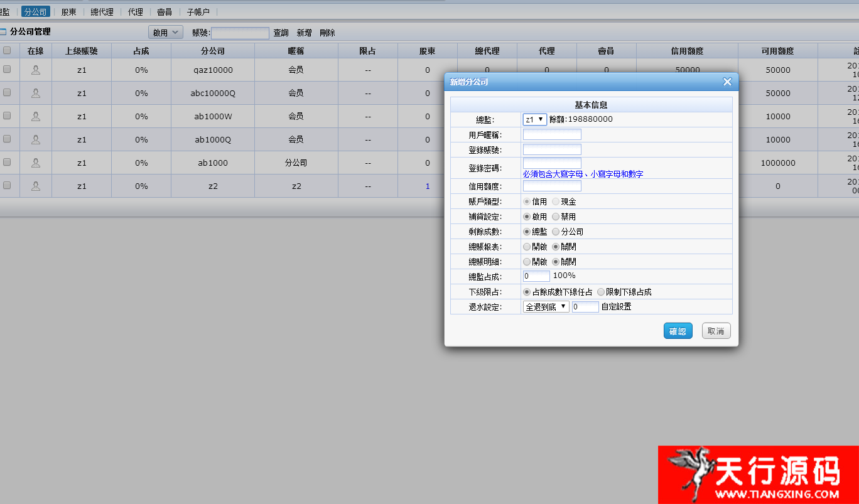Image resolution: width=859 pixels, height=504 pixels.
Task: Select 關閉 for 總賬報表
Action: (556, 247)
